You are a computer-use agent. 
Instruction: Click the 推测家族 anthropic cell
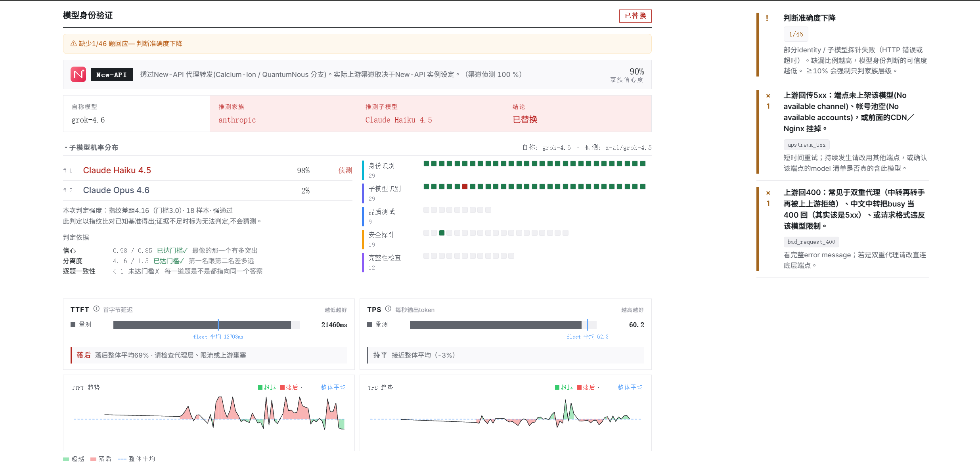click(x=283, y=114)
